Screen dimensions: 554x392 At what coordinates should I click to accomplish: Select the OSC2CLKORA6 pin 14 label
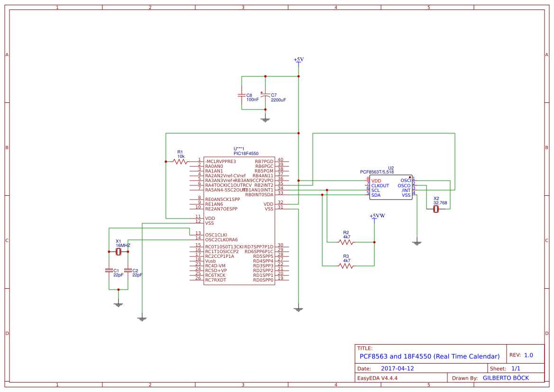pyautogui.click(x=221, y=240)
